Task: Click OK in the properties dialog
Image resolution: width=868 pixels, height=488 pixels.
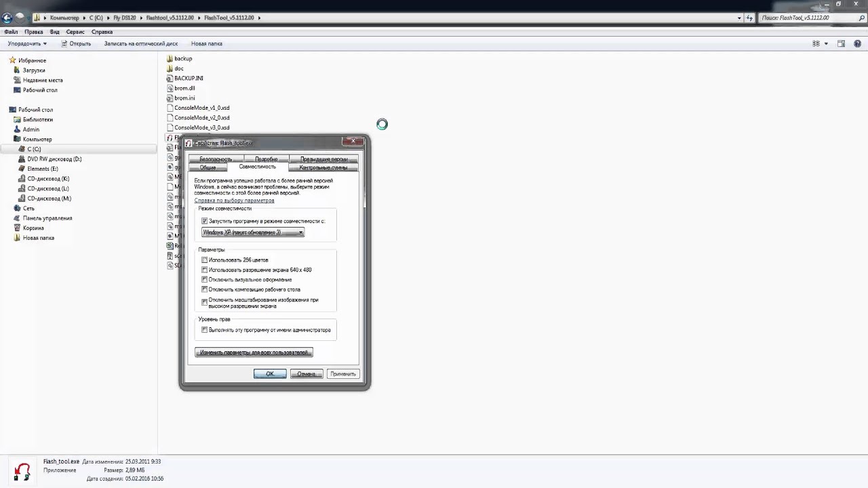Action: (270, 374)
